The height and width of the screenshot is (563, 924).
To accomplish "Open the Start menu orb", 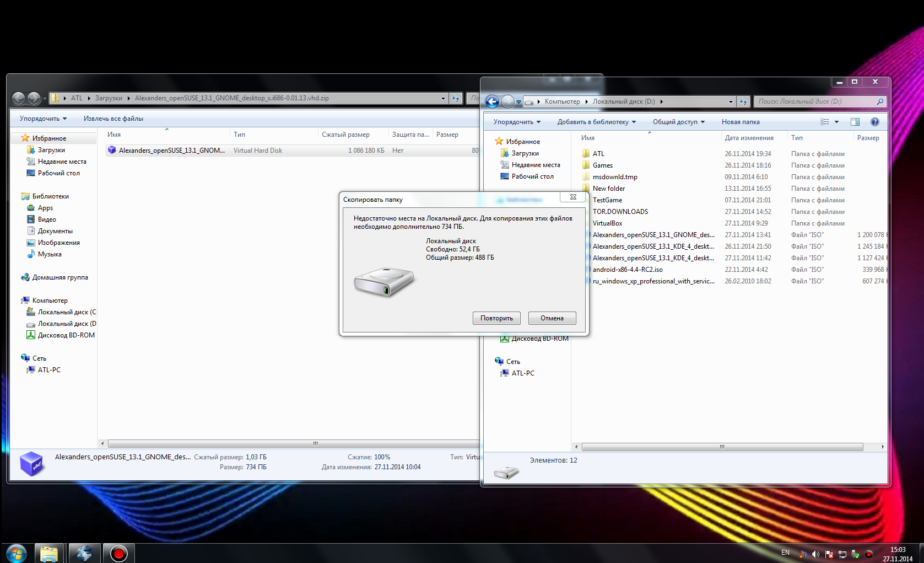I will pyautogui.click(x=16, y=553).
